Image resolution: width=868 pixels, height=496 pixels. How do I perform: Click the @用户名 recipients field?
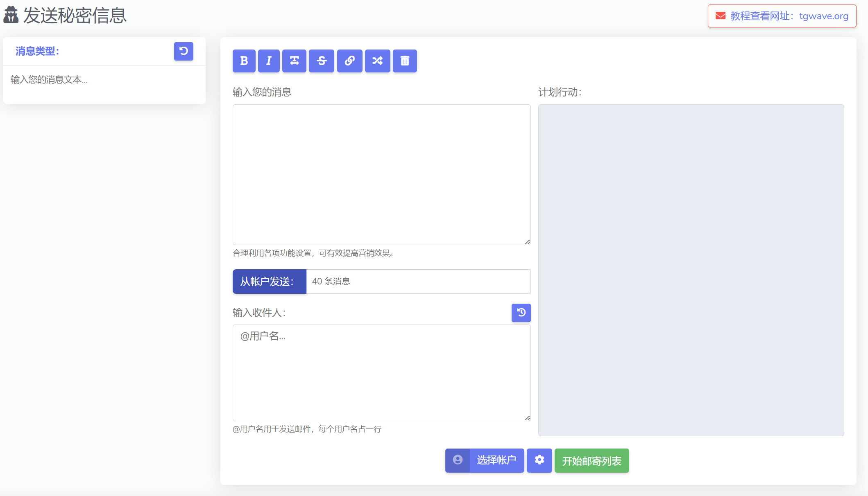(x=381, y=372)
